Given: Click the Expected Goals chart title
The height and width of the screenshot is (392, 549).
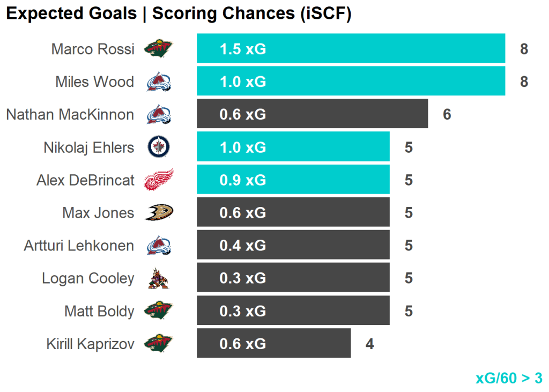Looking at the screenshot, I should [178, 13].
